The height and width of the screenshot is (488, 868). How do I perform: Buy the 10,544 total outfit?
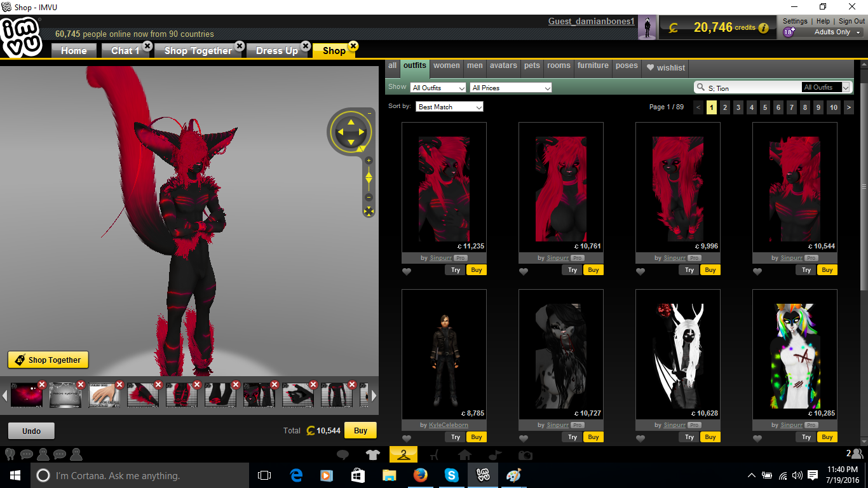360,430
